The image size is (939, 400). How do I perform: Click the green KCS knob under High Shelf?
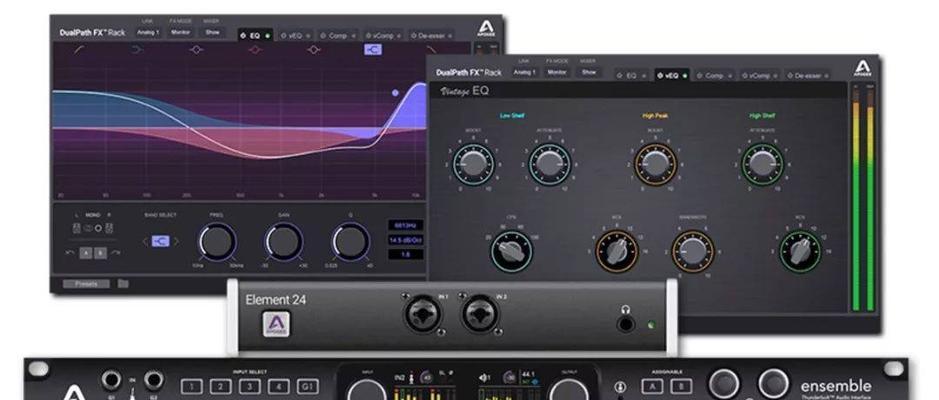[800, 251]
